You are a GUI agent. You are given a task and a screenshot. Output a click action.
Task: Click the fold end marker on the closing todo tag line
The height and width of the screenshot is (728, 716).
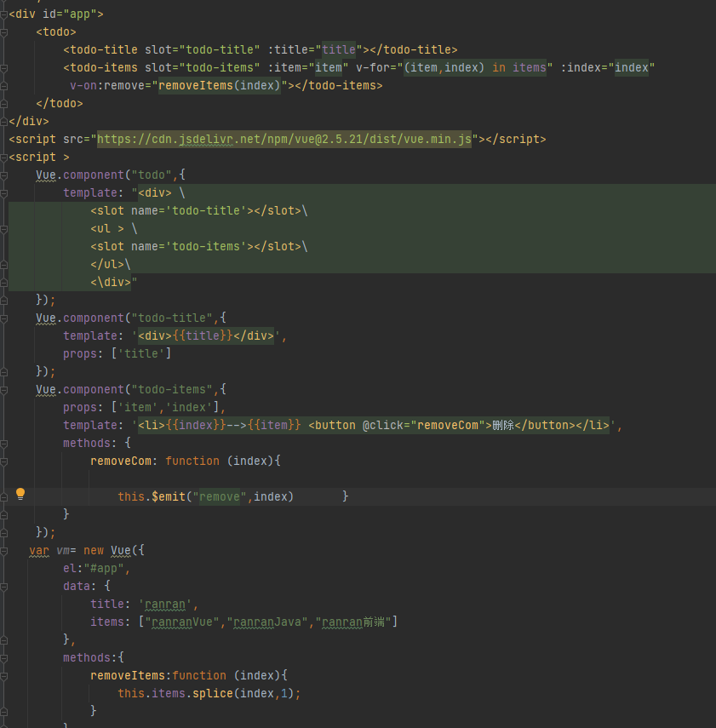tap(3, 104)
